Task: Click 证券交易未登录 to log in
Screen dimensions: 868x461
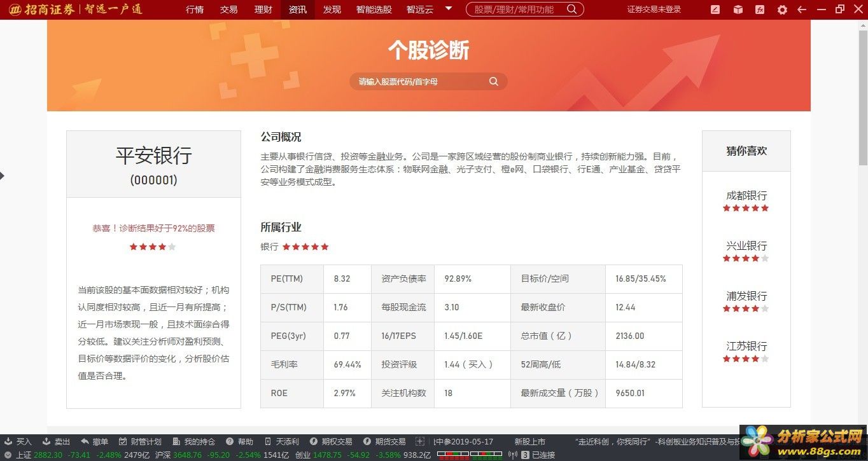Action: click(654, 10)
